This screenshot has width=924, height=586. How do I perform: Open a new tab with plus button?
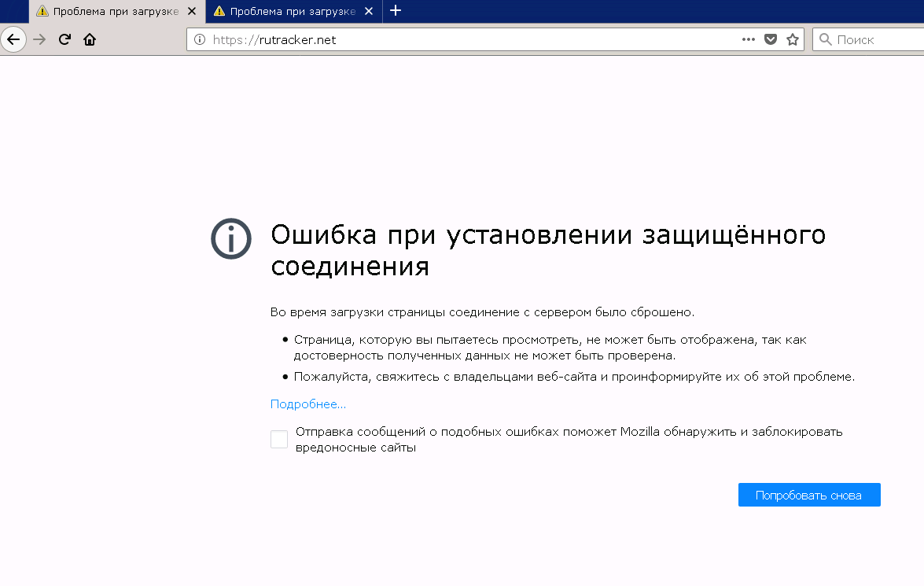pyautogui.click(x=396, y=10)
